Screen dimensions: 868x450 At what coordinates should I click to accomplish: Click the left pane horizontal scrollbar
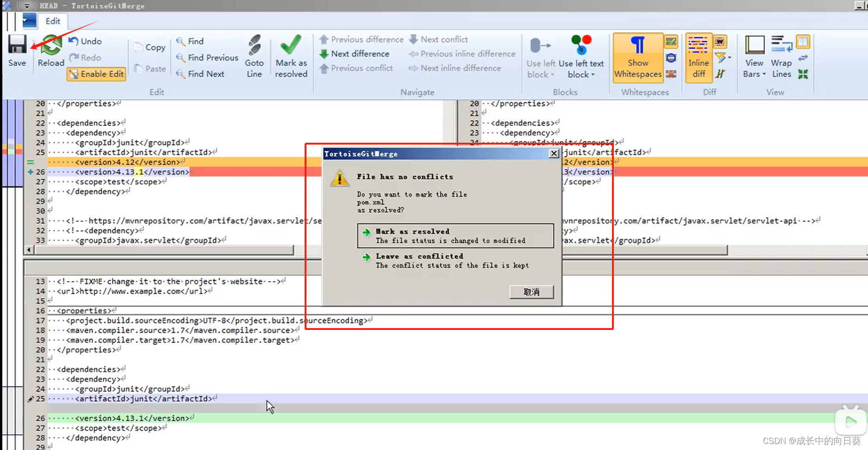coord(164,250)
